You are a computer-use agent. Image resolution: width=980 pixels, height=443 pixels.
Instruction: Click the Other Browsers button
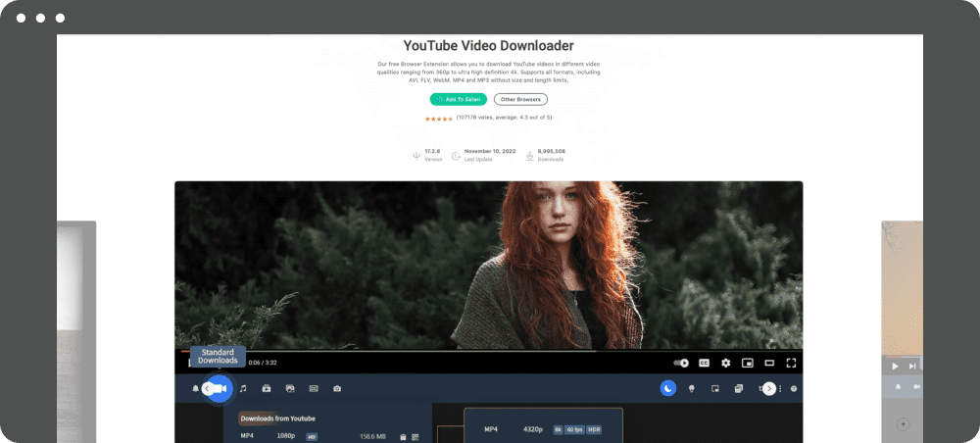pos(520,99)
